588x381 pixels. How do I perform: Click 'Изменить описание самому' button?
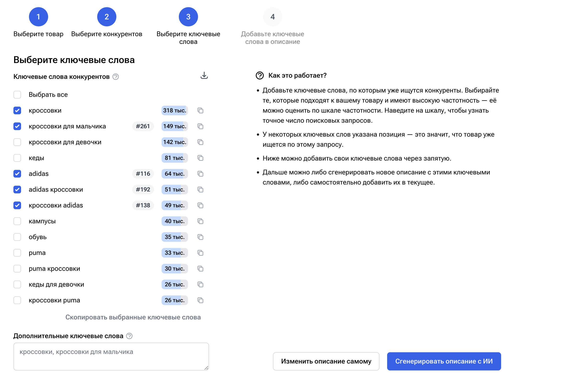326,361
